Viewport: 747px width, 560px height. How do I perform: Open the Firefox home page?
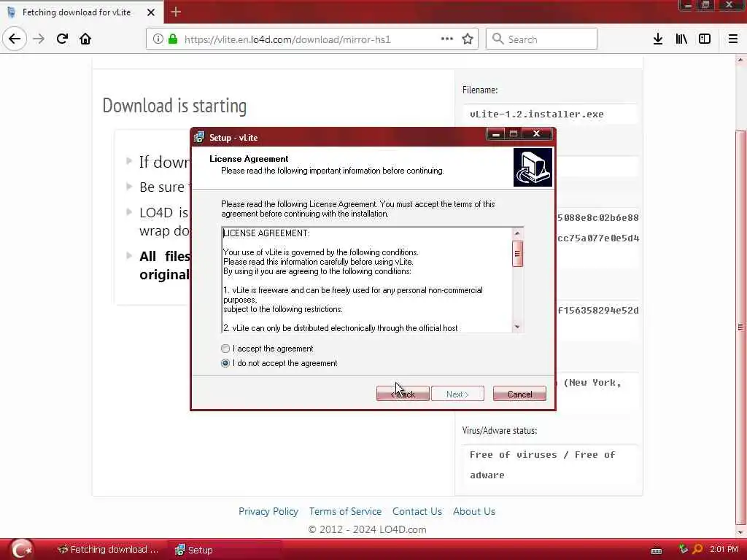pos(85,39)
